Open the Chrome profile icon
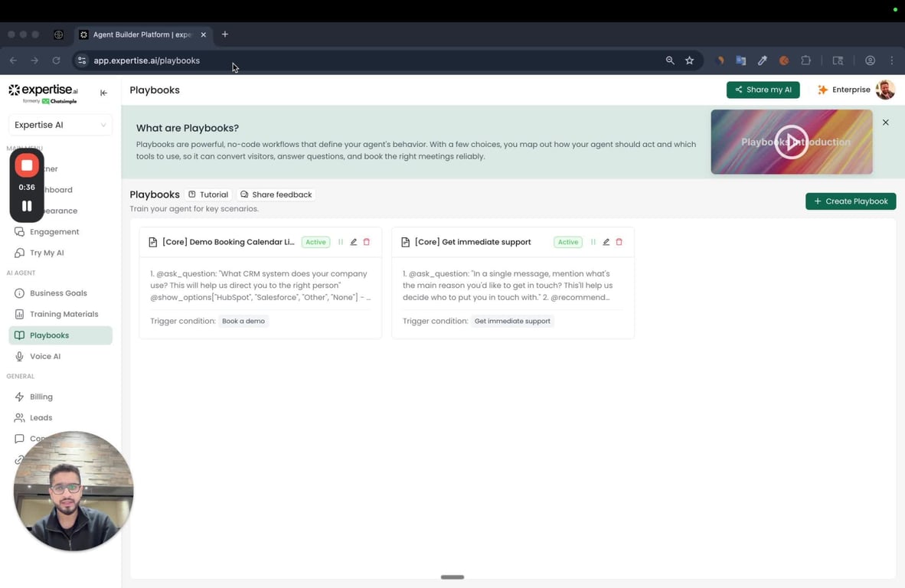Image resolution: width=905 pixels, height=588 pixels. [x=870, y=60]
